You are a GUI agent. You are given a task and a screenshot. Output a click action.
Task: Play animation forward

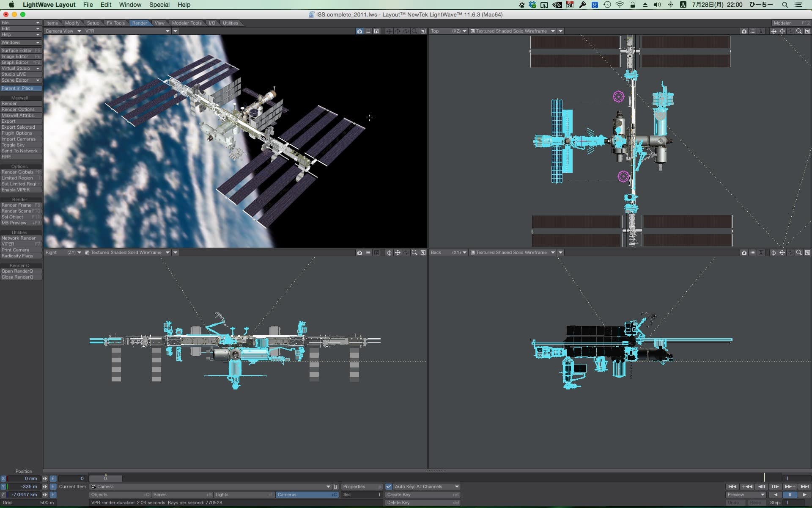pos(804,494)
